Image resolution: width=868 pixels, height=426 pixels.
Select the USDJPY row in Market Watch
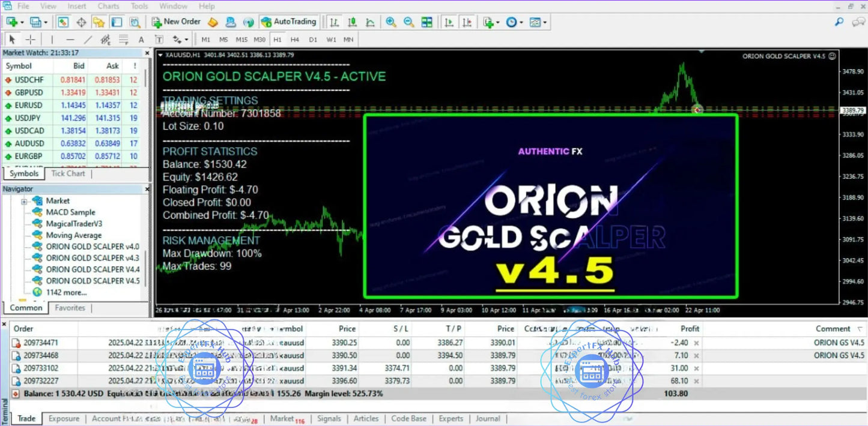[72, 118]
